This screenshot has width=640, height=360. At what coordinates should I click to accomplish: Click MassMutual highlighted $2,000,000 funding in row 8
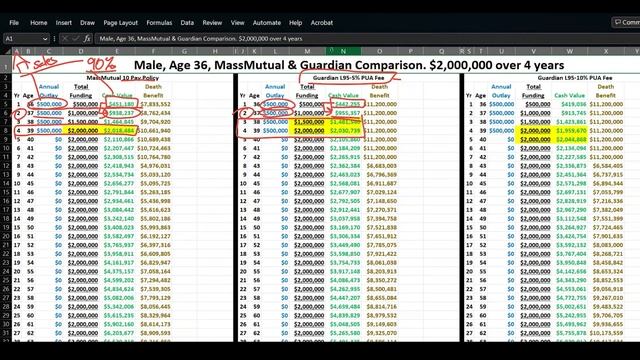click(83, 131)
